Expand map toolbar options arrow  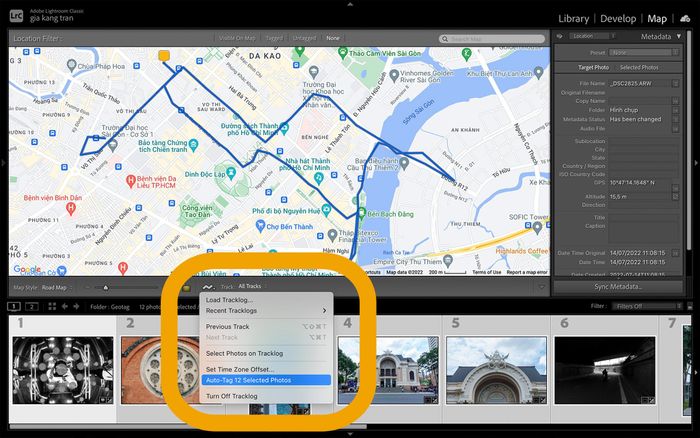coord(542,288)
